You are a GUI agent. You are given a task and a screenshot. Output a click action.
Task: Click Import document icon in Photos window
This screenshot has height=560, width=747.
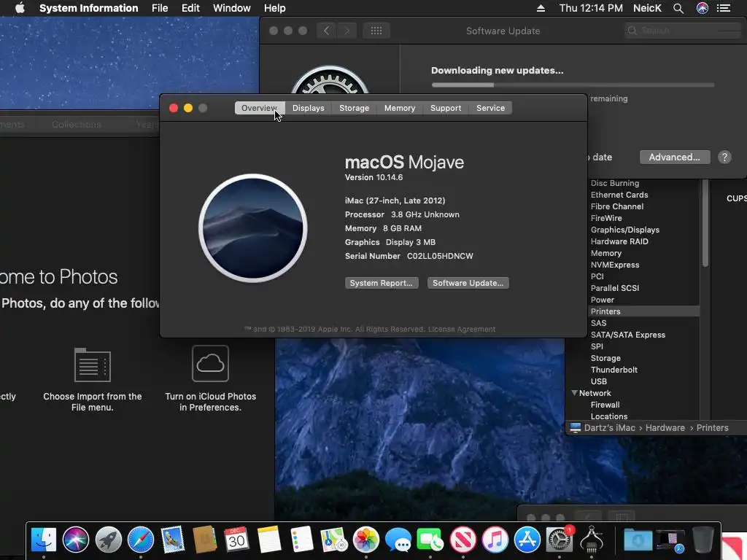pos(93,365)
